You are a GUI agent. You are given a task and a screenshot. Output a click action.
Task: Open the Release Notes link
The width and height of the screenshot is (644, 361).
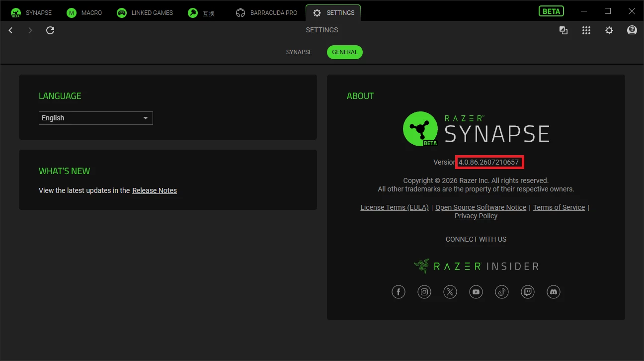click(155, 190)
